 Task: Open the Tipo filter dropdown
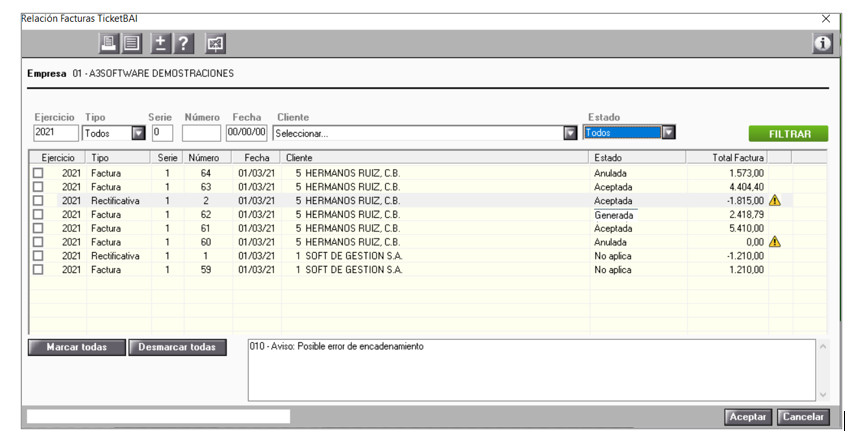[138, 133]
